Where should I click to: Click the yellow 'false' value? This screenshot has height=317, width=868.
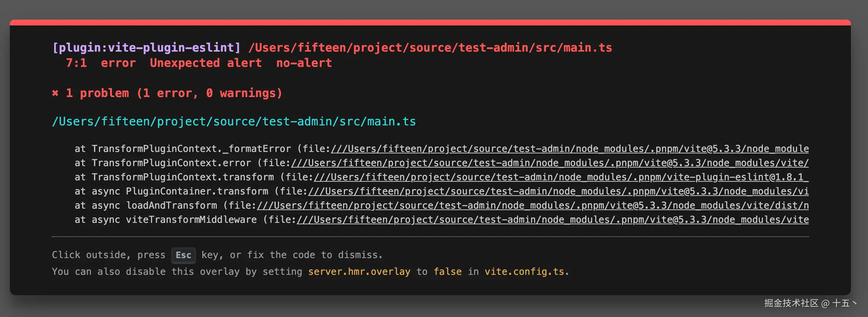point(447,272)
